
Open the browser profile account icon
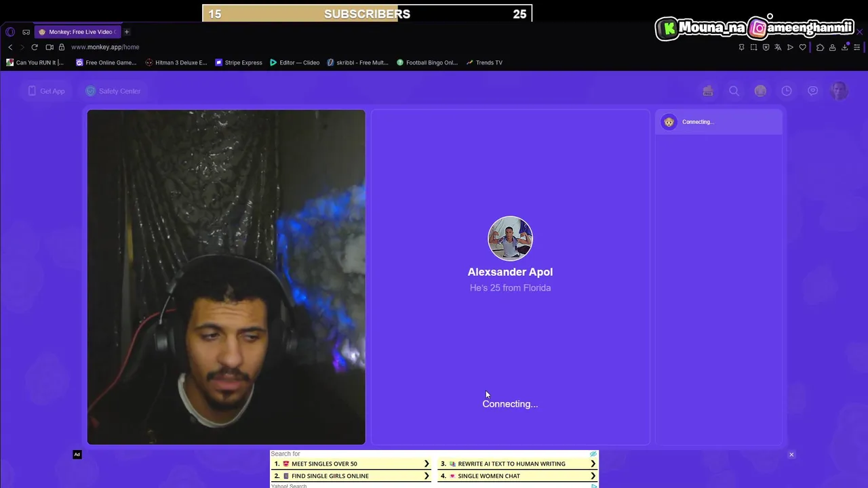[x=832, y=47]
